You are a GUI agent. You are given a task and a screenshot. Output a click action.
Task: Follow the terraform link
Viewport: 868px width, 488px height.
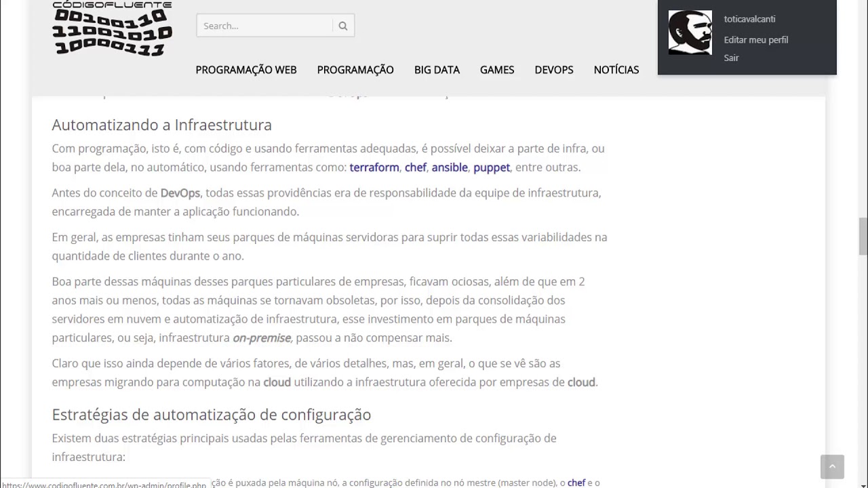pyautogui.click(x=374, y=167)
